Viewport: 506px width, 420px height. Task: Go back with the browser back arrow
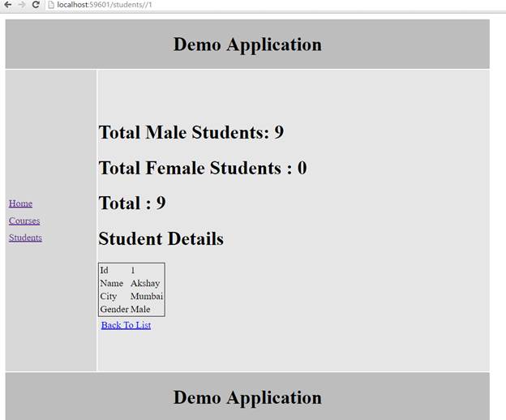pyautogui.click(x=8, y=5)
